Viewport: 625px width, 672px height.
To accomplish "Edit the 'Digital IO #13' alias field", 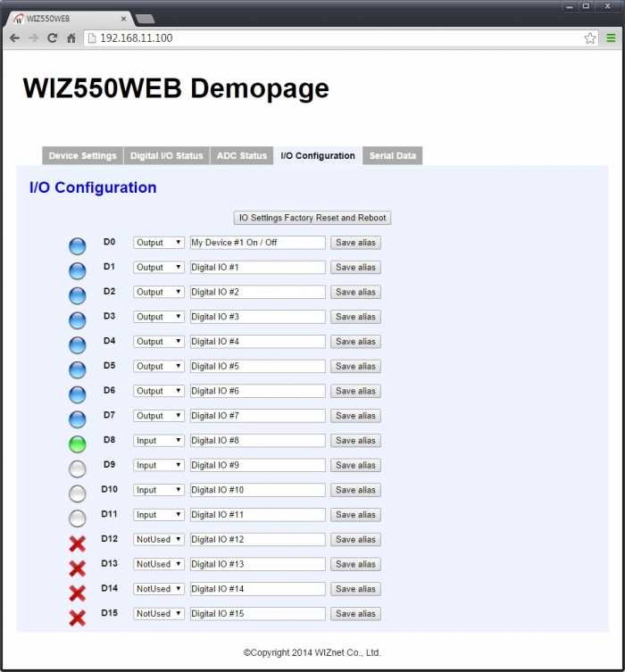I will click(x=258, y=564).
